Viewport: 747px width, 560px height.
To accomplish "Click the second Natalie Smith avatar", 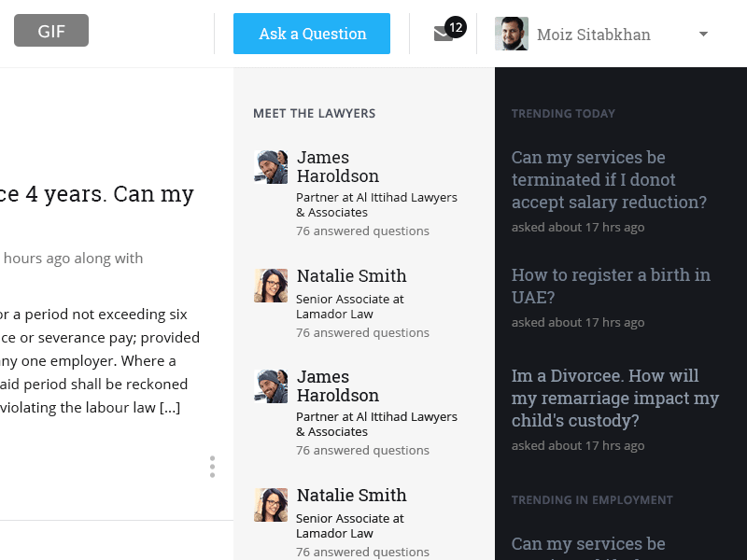I will click(x=271, y=505).
